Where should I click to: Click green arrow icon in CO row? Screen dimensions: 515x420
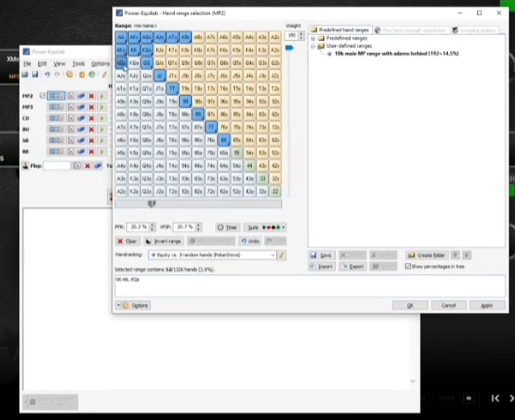click(102, 118)
